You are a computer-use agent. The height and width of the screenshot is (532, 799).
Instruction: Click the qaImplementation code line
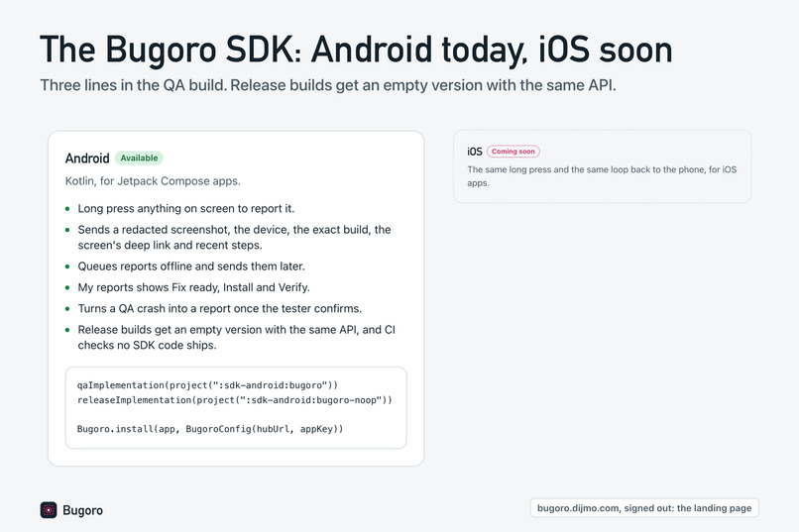pos(207,384)
